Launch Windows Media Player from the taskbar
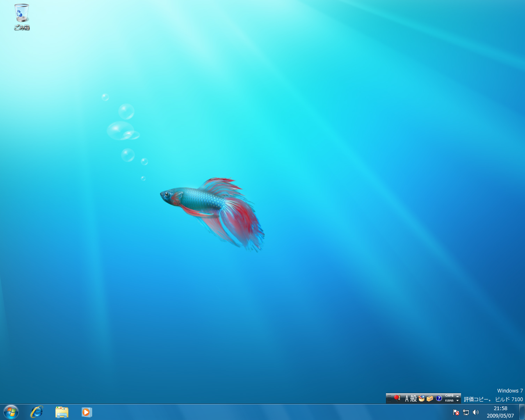 tap(87, 412)
